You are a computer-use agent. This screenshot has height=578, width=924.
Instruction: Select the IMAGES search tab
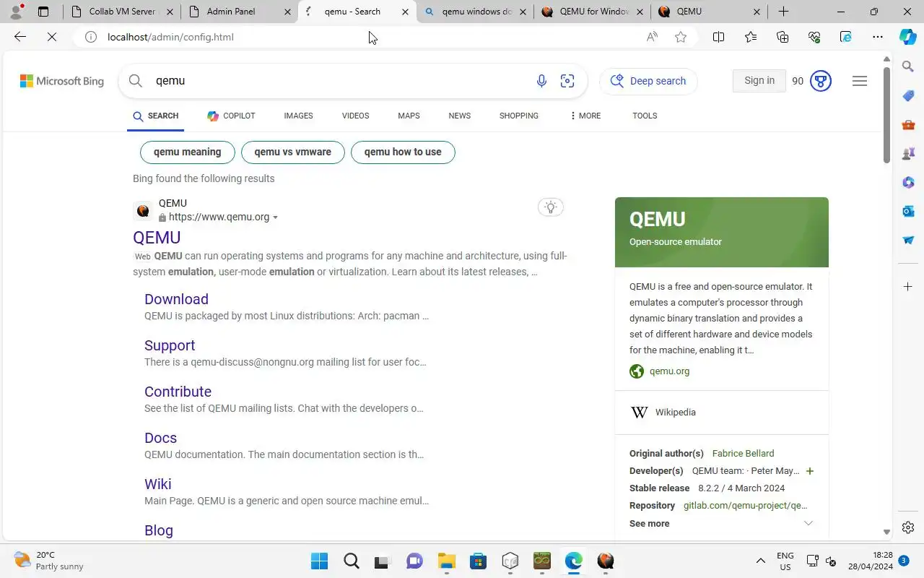(x=298, y=116)
